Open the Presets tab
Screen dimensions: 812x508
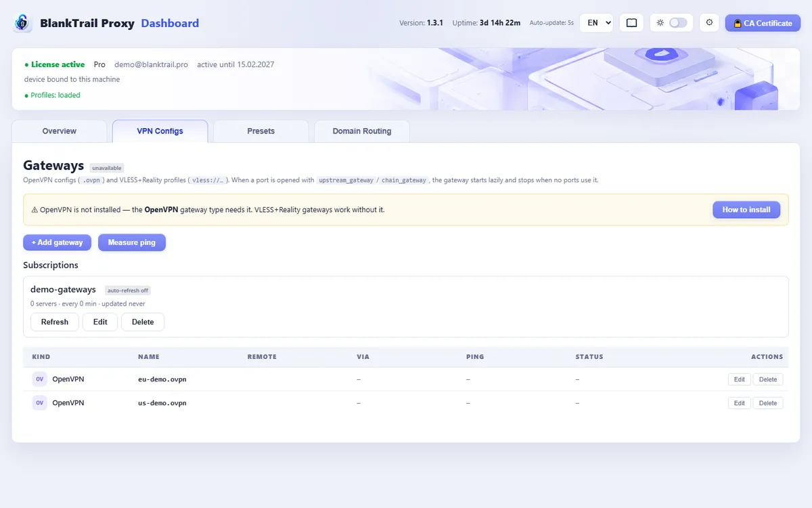[x=261, y=131]
